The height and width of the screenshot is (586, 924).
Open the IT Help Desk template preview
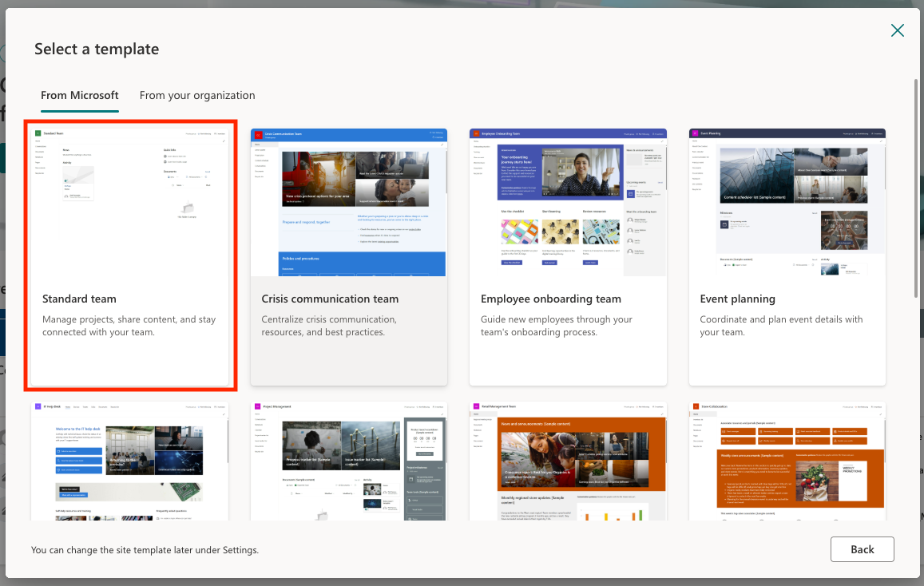130,461
